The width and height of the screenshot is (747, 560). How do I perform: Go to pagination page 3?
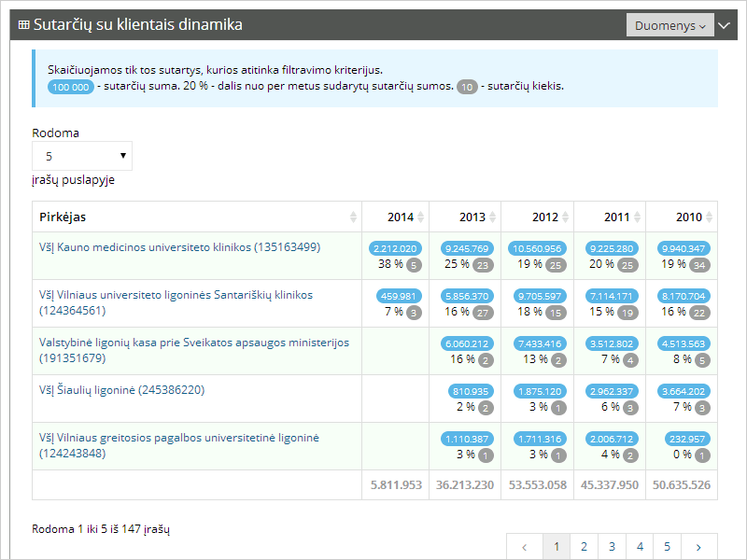[x=612, y=547]
